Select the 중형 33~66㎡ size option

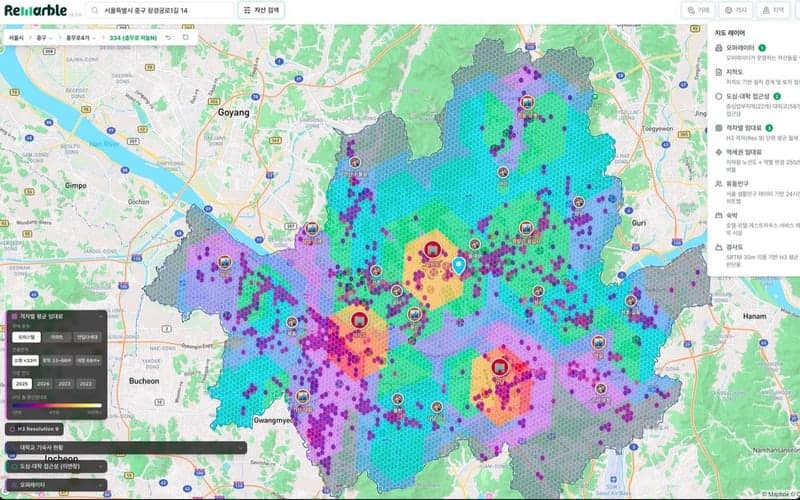tap(57, 360)
